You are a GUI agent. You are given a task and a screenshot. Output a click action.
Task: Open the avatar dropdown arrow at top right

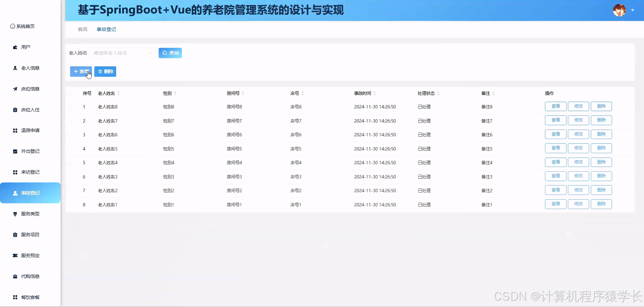point(633,10)
